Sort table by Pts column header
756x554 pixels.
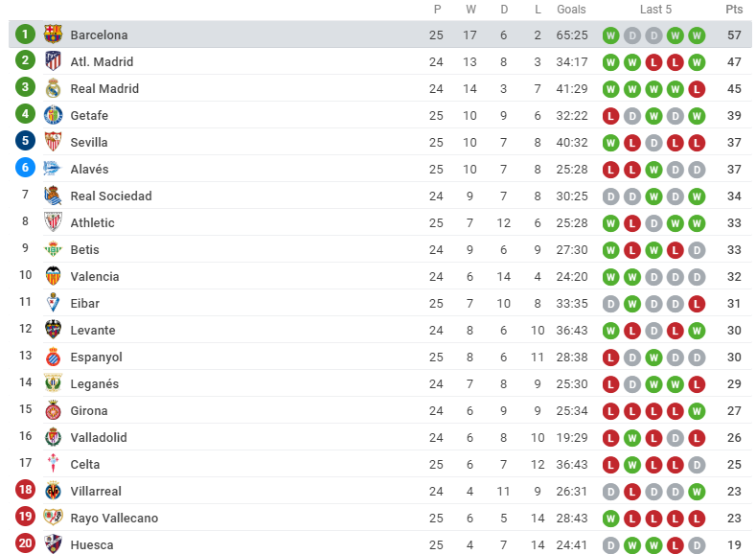(734, 10)
